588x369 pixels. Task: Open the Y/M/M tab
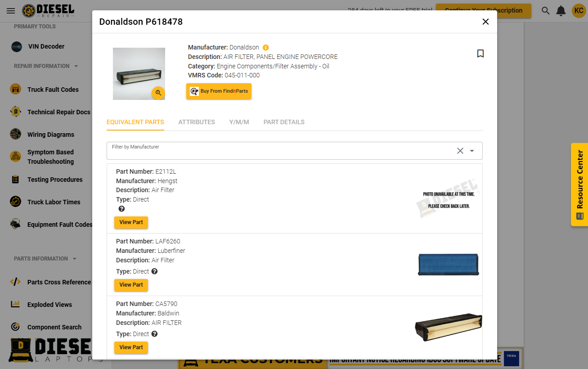click(239, 122)
